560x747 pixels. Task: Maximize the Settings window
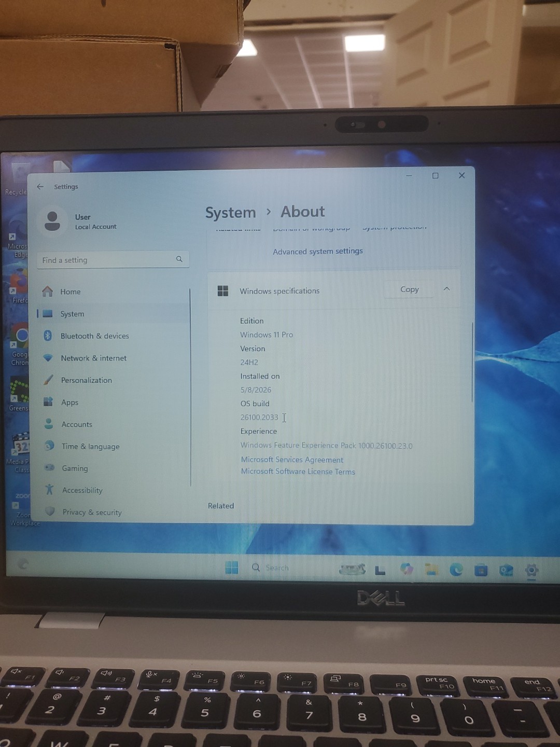tap(436, 176)
